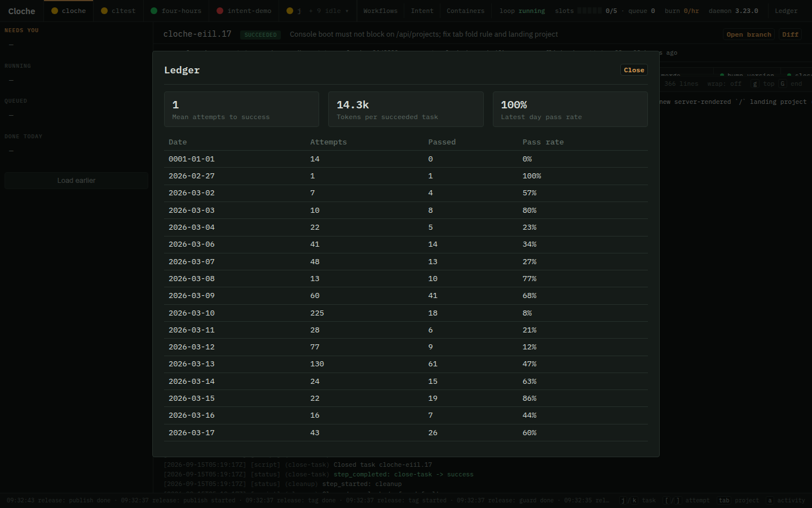
Task: Click the 'tab' project shortcut key
Action: click(724, 500)
